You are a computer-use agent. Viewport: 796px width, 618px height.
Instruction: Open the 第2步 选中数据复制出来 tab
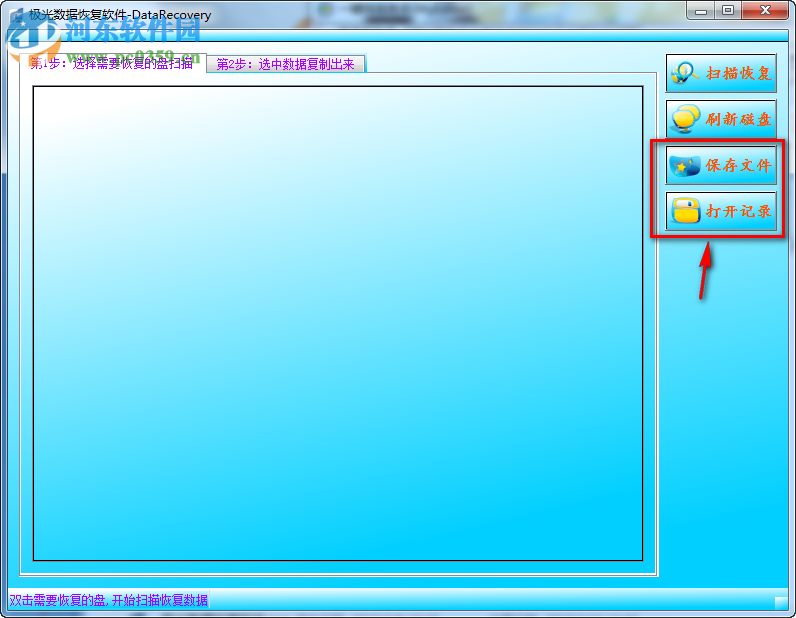(286, 64)
